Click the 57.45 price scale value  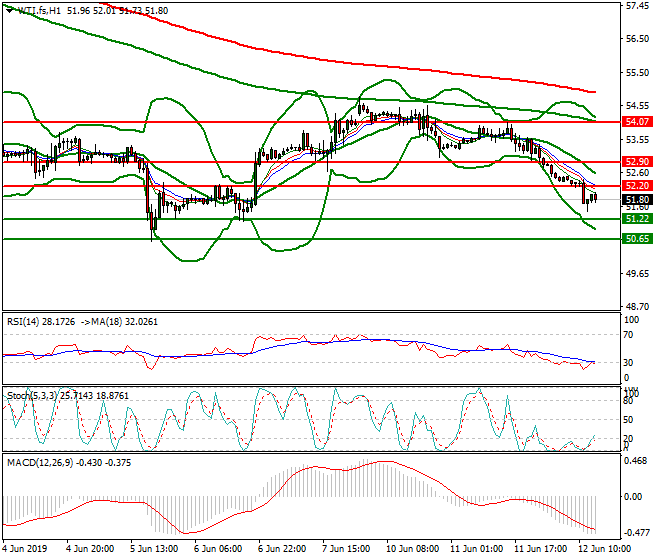point(637,6)
